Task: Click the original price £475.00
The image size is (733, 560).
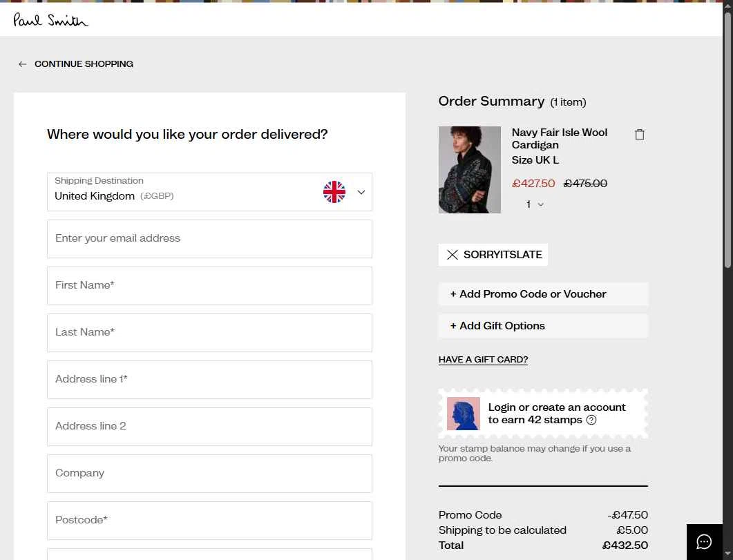Action: [x=585, y=184]
